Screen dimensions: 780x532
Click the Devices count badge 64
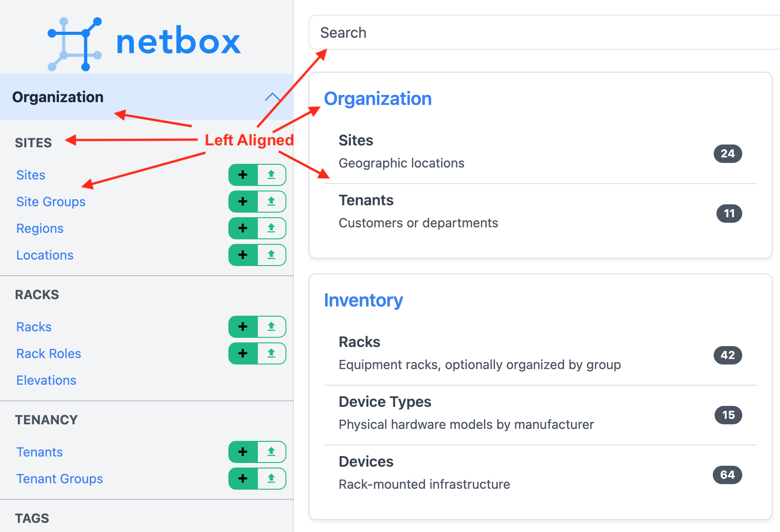point(728,475)
